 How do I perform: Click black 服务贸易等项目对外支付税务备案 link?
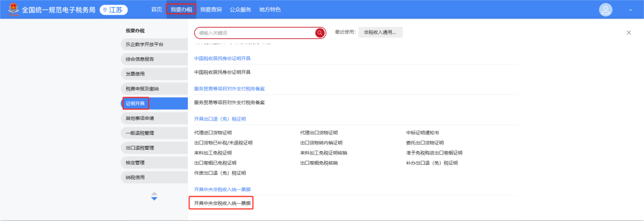coord(230,103)
